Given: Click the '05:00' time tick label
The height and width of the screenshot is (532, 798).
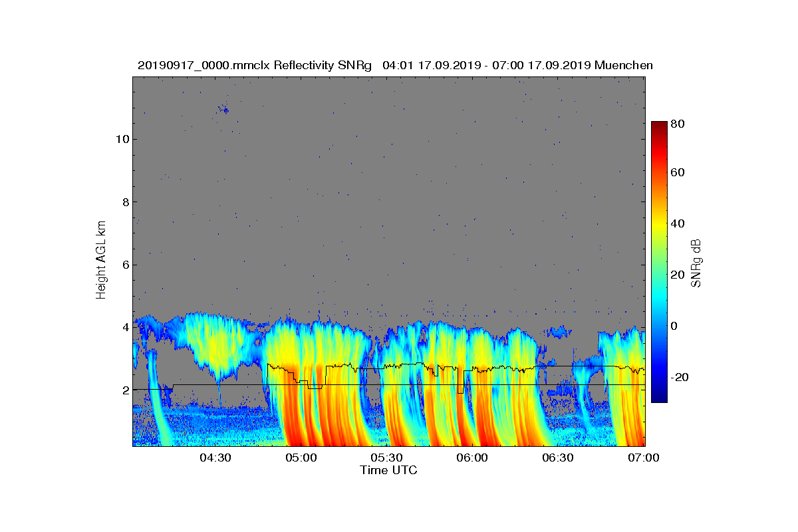Looking at the screenshot, I should [x=301, y=458].
